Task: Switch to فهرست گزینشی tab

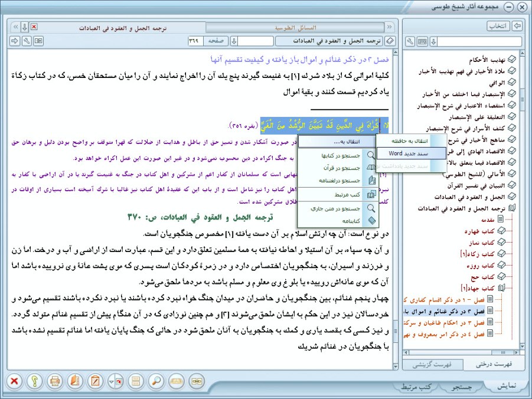Action: pos(432,365)
